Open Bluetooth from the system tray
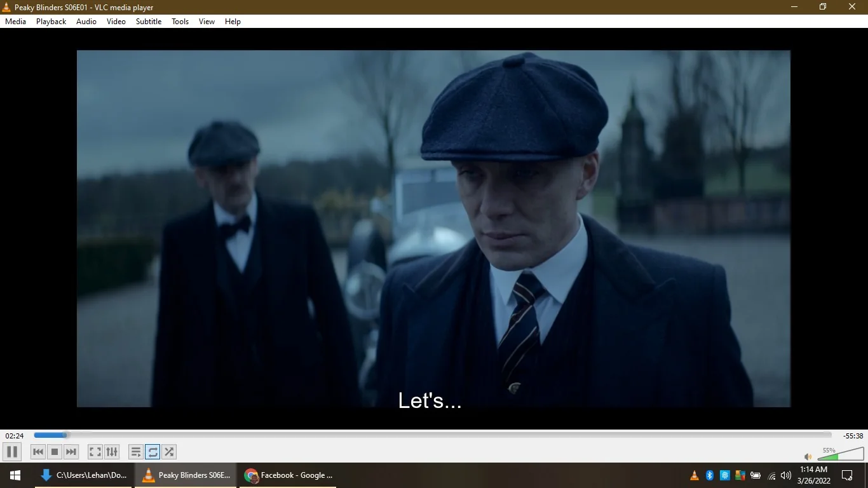The height and width of the screenshot is (488, 868). point(710,475)
